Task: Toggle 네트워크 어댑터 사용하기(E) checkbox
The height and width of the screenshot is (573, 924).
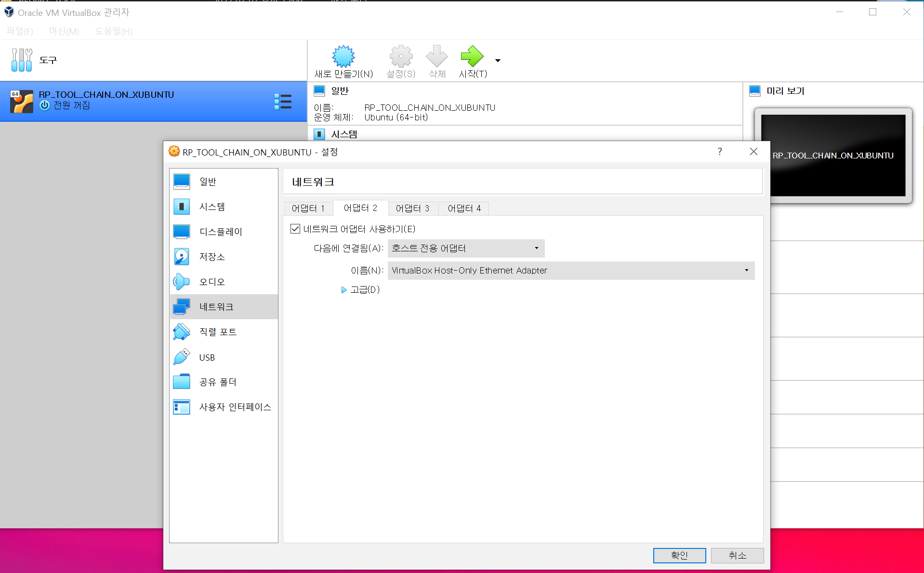Action: tap(295, 229)
